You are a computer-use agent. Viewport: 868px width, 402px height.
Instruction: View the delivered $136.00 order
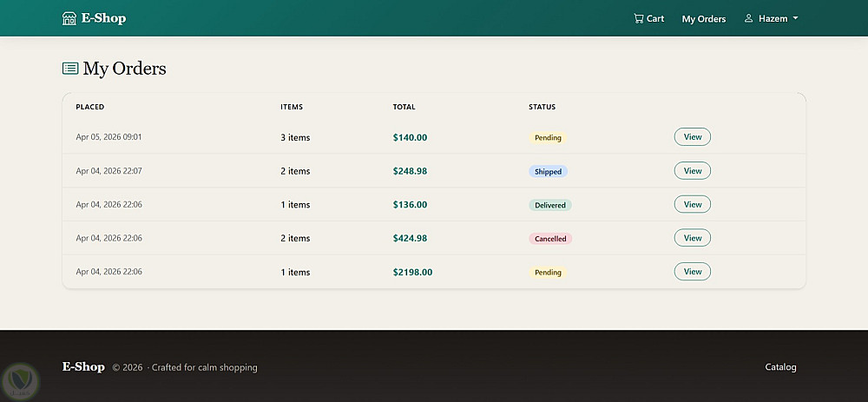point(692,205)
